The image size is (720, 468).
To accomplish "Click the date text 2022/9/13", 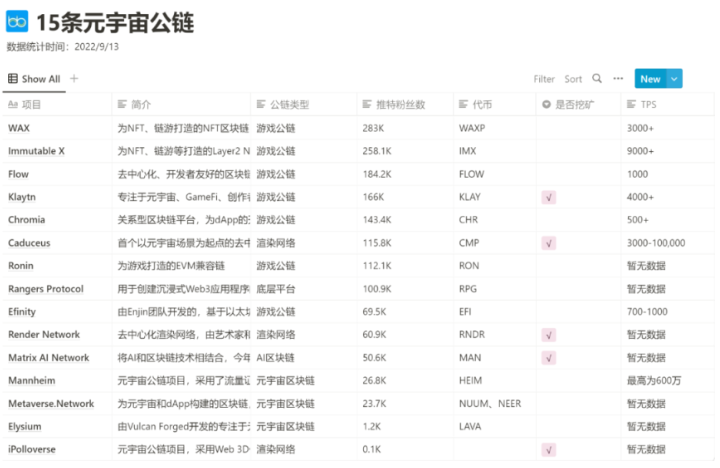I will point(96,47).
